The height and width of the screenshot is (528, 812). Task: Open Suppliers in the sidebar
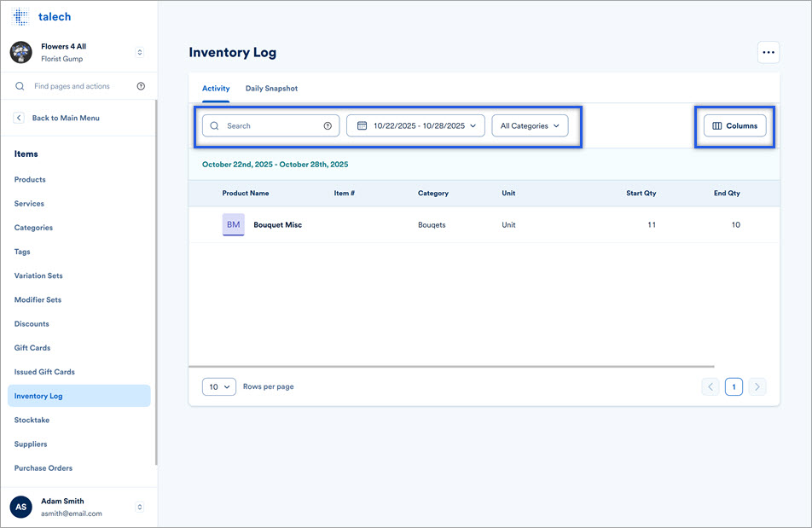pyautogui.click(x=31, y=444)
